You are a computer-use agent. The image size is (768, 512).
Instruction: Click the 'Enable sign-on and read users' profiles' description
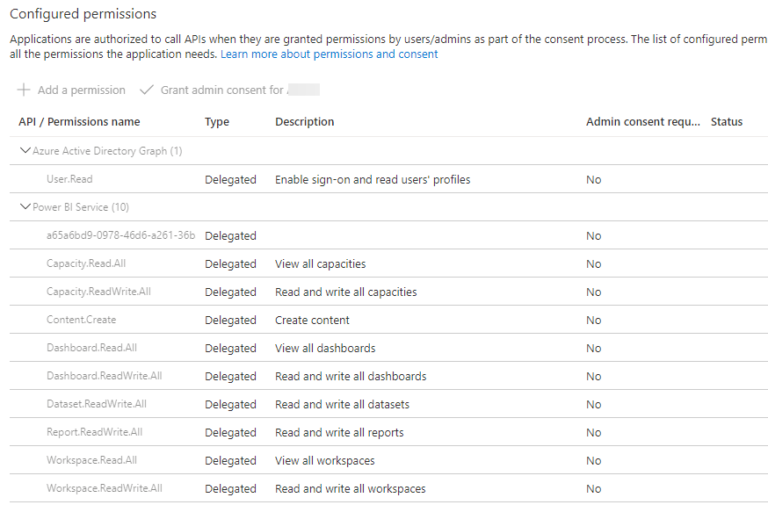click(x=373, y=179)
